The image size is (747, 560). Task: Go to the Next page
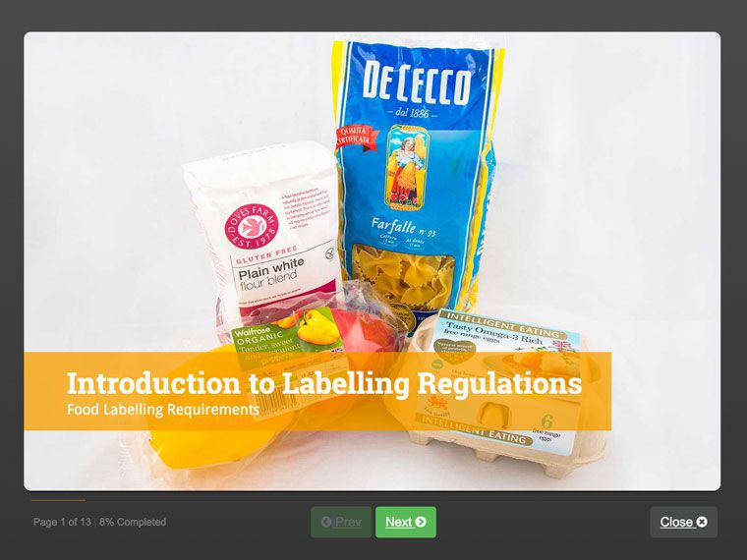(405, 522)
